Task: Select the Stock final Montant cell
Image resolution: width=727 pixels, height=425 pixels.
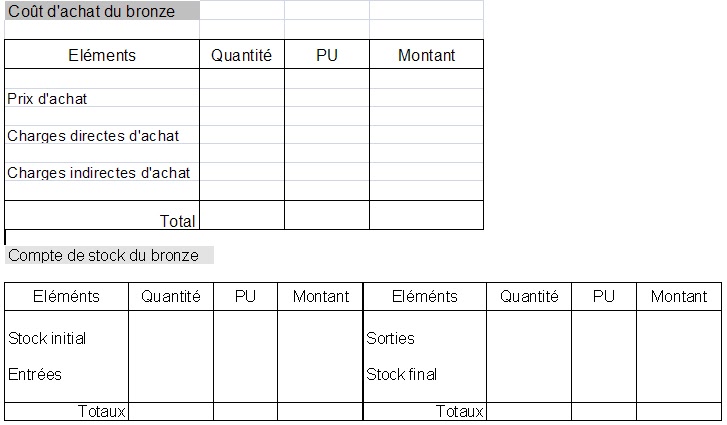Action: 678,374
